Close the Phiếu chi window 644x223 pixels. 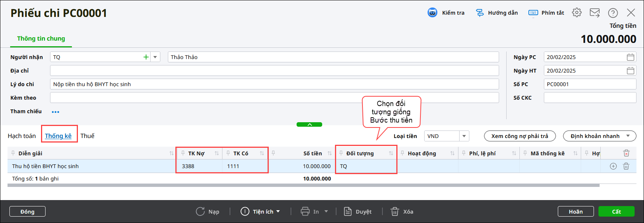(631, 13)
